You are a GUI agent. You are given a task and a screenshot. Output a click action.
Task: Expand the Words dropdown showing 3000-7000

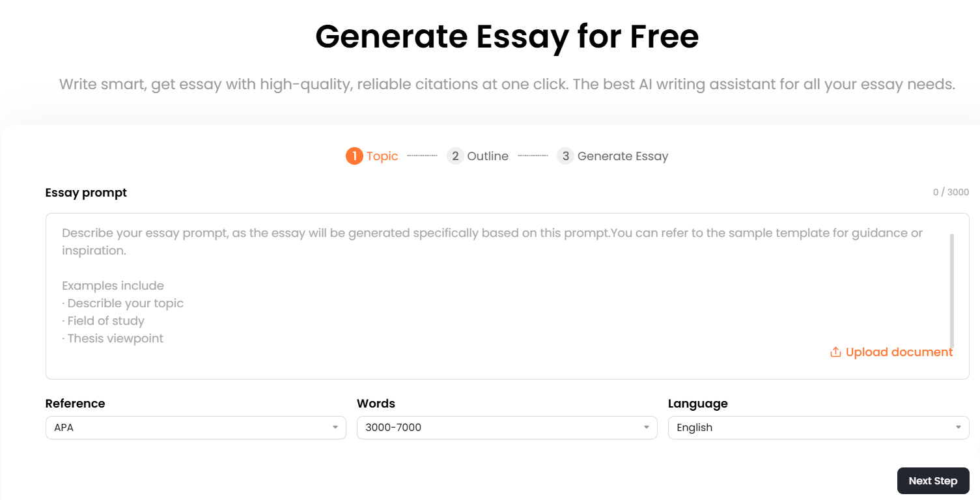coord(507,428)
